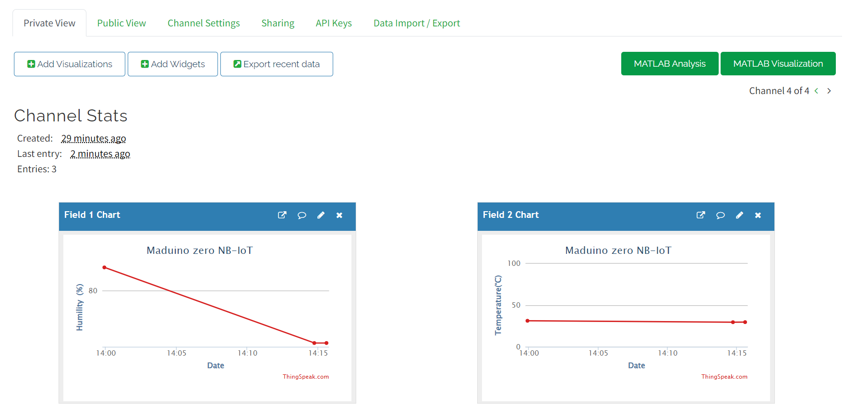Click Add Visualizations button
Viewport: 868px width, 418px height.
(x=70, y=64)
